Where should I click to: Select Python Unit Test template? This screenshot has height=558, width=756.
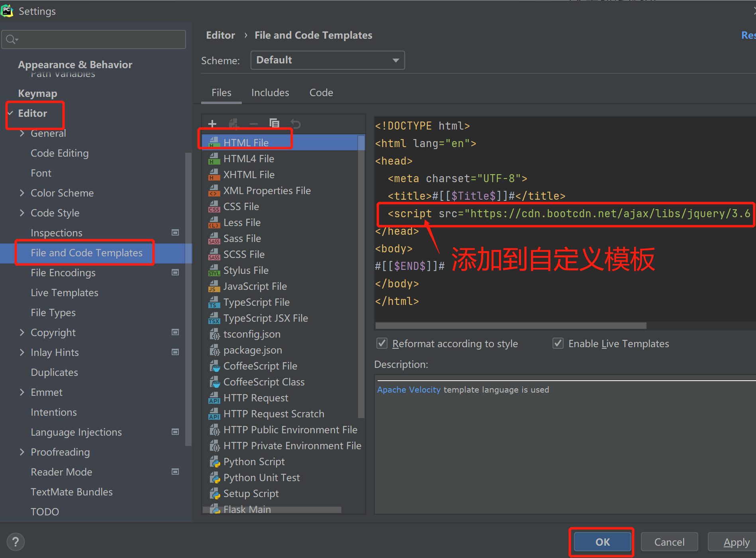pyautogui.click(x=262, y=477)
